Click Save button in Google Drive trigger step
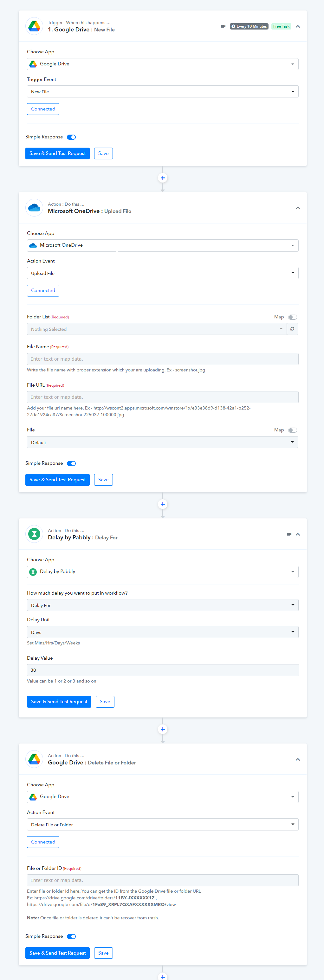Viewport: 324px width, 980px height. 103,153
